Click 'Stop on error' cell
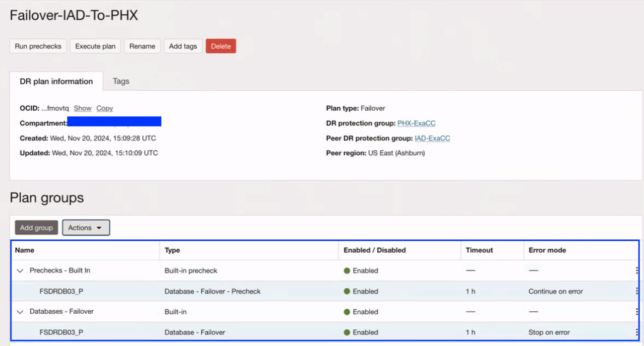644x346 pixels. pyautogui.click(x=549, y=332)
